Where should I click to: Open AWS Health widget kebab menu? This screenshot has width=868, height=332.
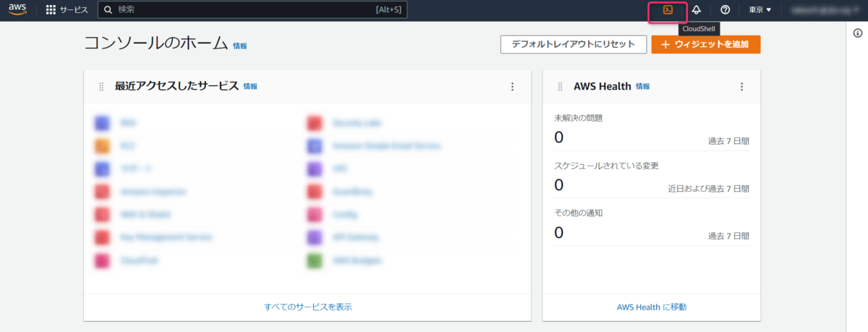point(741,87)
